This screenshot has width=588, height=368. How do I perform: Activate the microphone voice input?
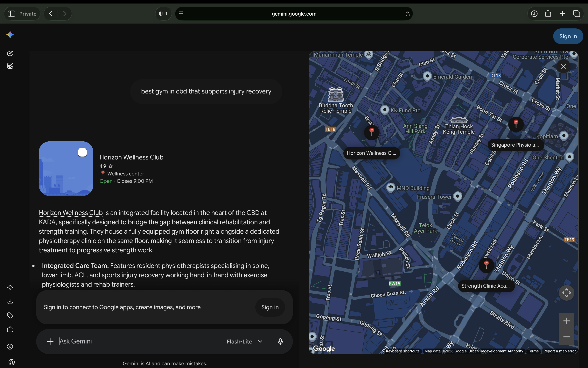[280, 342]
